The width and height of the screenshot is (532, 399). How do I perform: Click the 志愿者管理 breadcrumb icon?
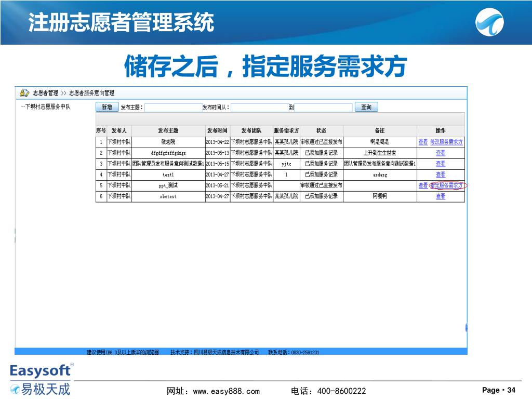pos(24,93)
